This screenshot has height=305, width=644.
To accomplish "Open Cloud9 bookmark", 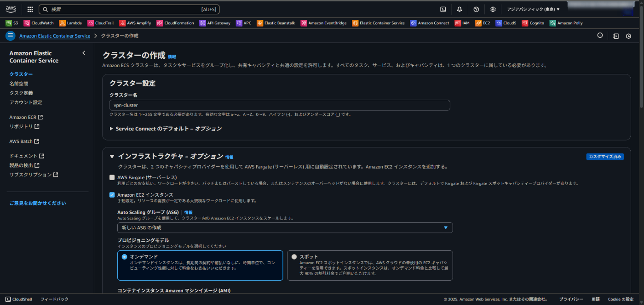I will tap(506, 23).
